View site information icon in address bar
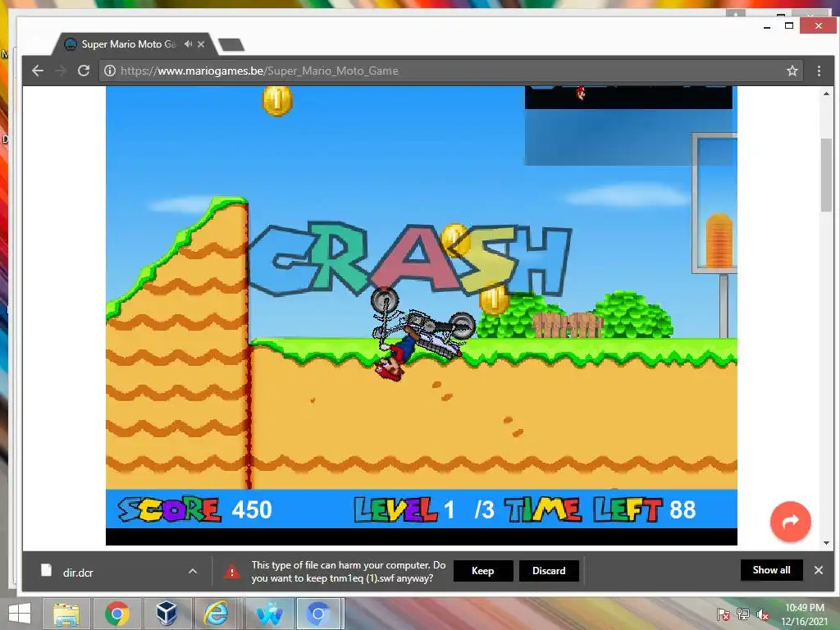 coord(110,71)
